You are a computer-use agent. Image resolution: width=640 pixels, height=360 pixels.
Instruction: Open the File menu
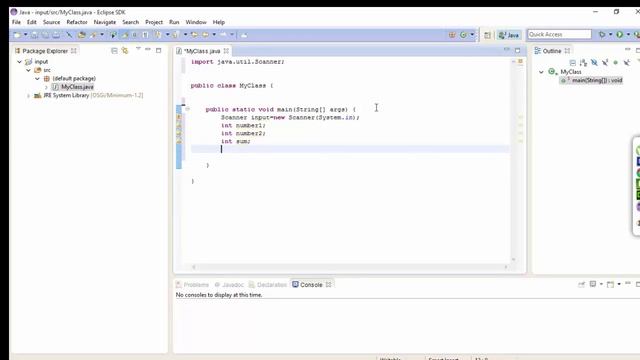16,22
